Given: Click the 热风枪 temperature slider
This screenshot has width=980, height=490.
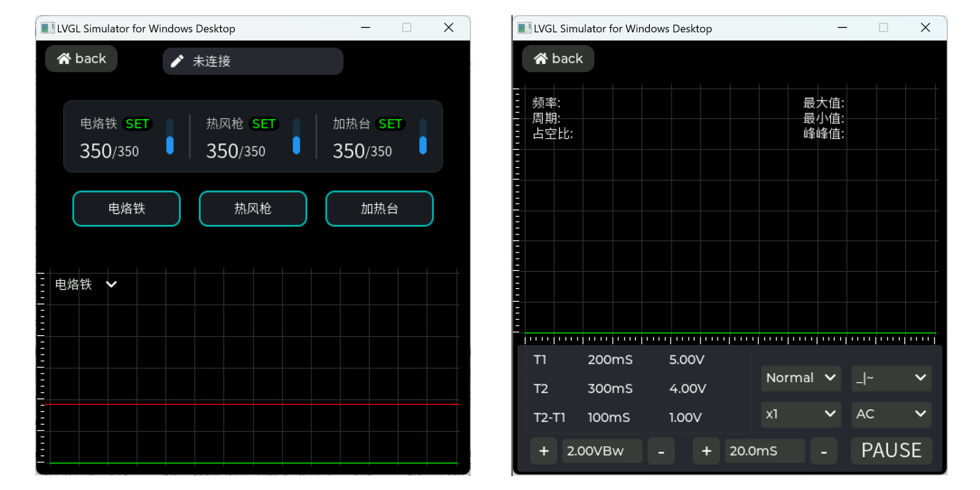Looking at the screenshot, I should coord(296,137).
